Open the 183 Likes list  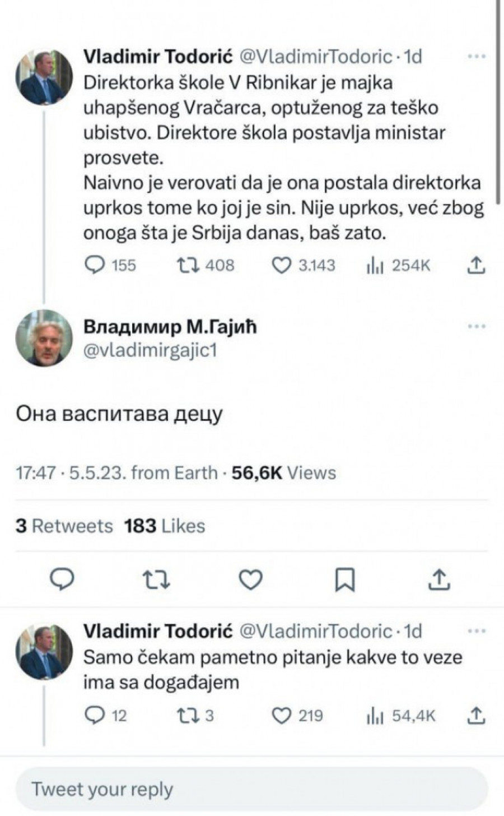[x=165, y=526]
